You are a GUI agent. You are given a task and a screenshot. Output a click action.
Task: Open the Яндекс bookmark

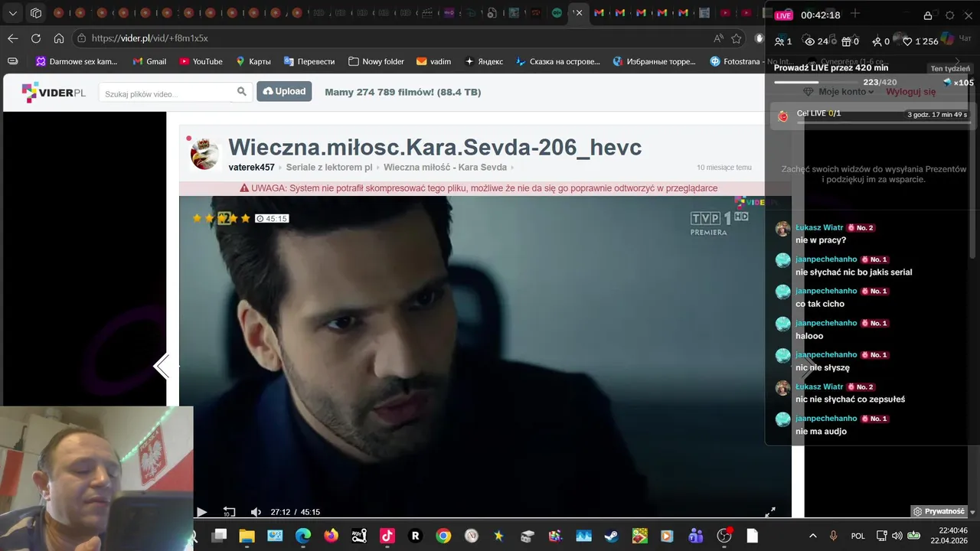pyautogui.click(x=484, y=61)
